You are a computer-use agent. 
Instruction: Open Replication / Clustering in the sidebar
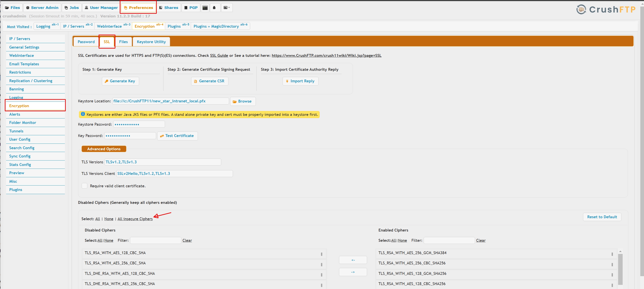35,81
